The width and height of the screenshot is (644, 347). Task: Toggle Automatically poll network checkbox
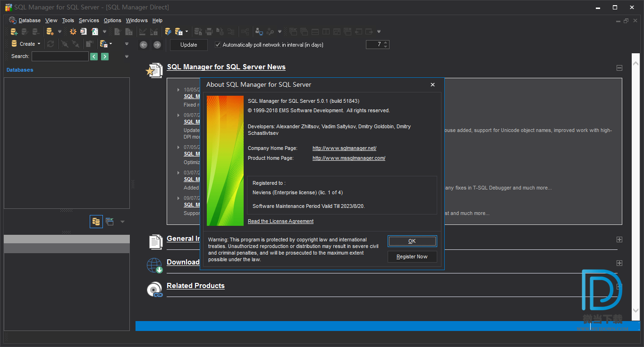coord(218,45)
